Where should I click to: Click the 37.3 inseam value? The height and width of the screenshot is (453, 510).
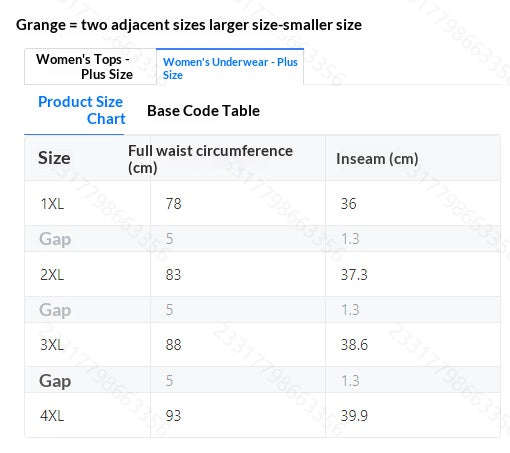click(x=354, y=274)
